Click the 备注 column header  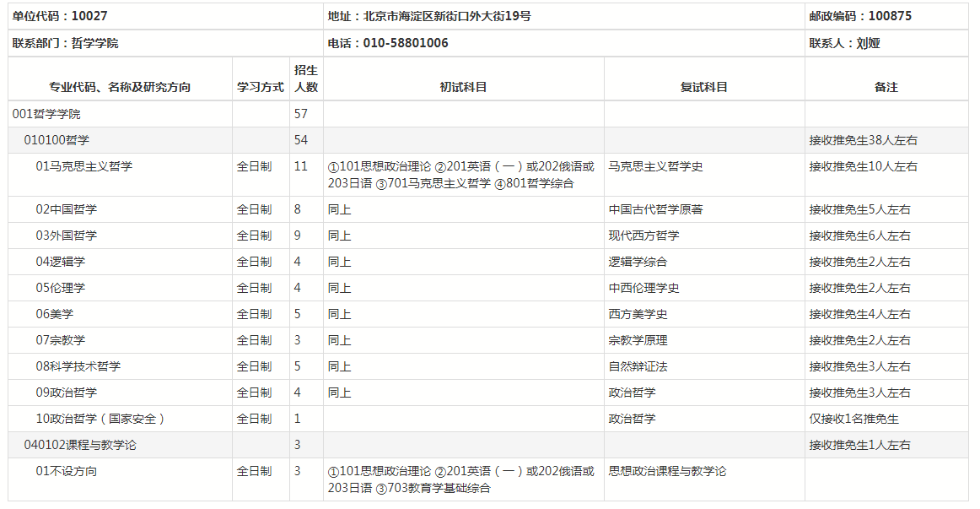[x=886, y=87]
